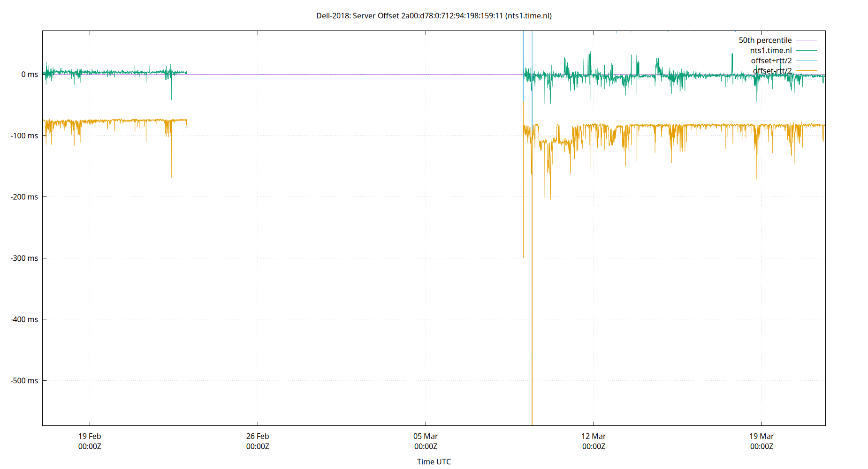Click the offset+rtt/2 legend label
868x469 pixels.
click(771, 61)
